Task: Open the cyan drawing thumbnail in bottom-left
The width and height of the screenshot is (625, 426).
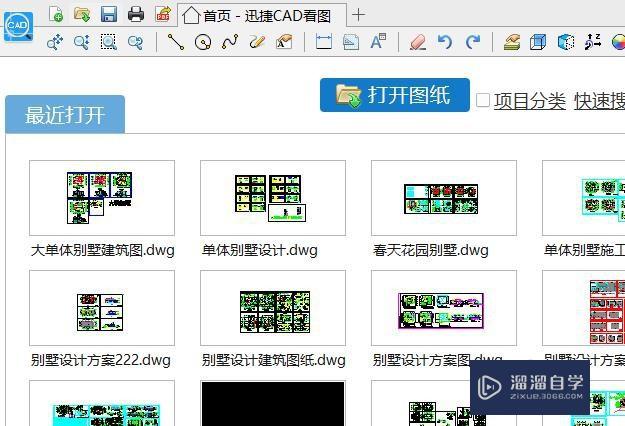Action: [102, 403]
